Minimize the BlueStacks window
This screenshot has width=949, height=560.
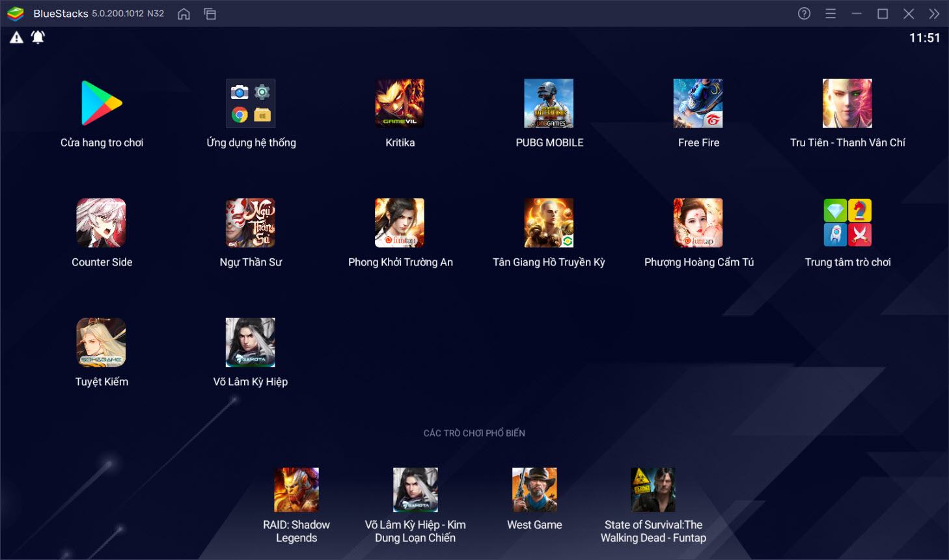[x=857, y=14]
